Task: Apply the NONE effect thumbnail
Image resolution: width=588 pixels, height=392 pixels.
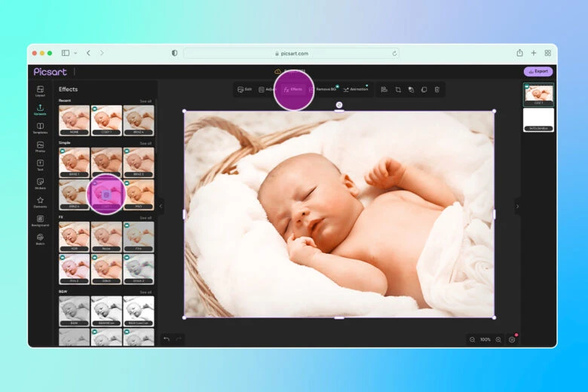Action: pos(74,121)
